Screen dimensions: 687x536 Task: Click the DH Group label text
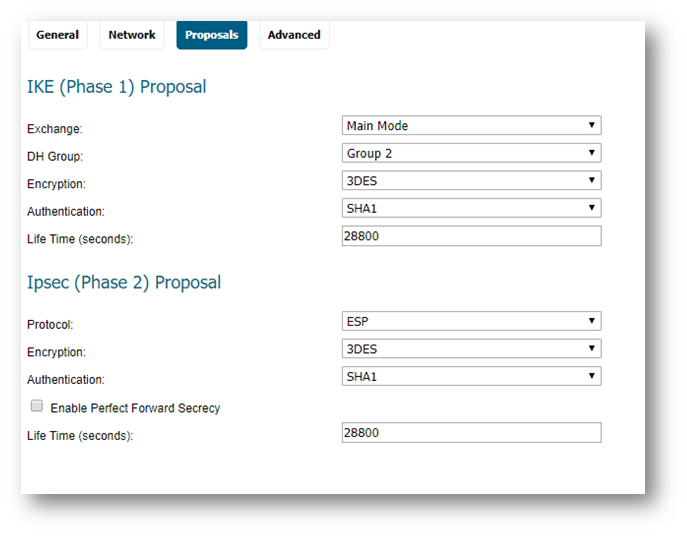click(55, 157)
